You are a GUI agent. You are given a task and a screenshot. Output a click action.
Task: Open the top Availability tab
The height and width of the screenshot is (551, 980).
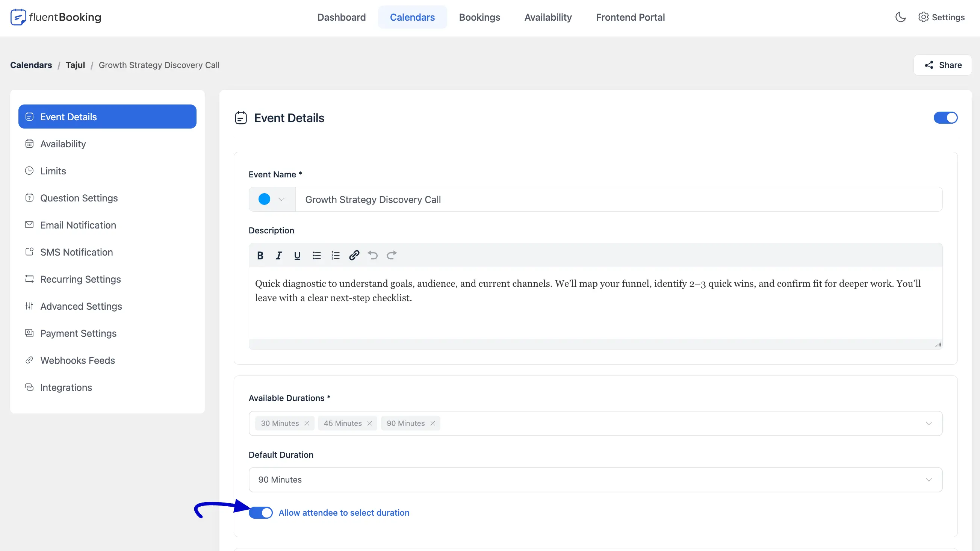548,17
